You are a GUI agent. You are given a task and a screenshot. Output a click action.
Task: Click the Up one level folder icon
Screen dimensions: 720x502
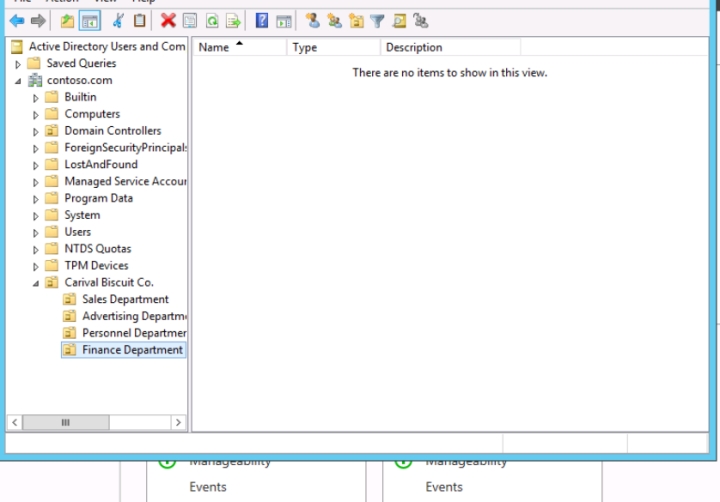[x=67, y=21]
